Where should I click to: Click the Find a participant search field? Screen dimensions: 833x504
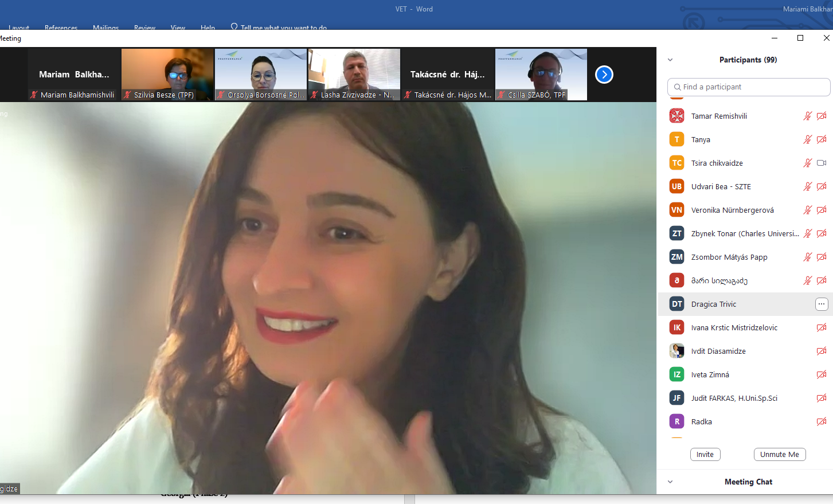[749, 87]
